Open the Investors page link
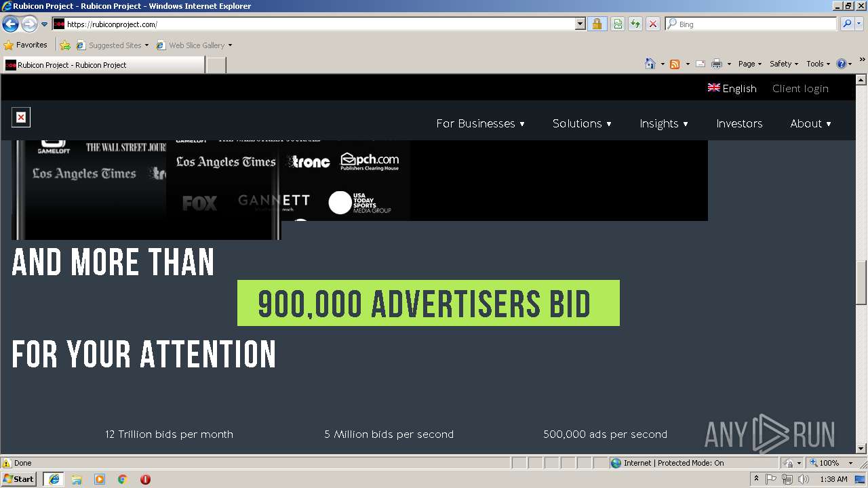Screen dimensions: 868x488 [739, 123]
